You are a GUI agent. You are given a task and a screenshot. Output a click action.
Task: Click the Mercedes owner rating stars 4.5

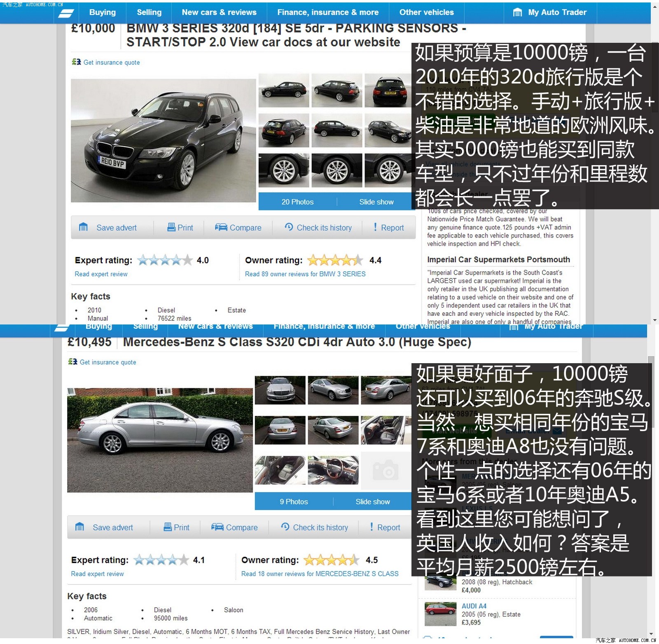(332, 560)
